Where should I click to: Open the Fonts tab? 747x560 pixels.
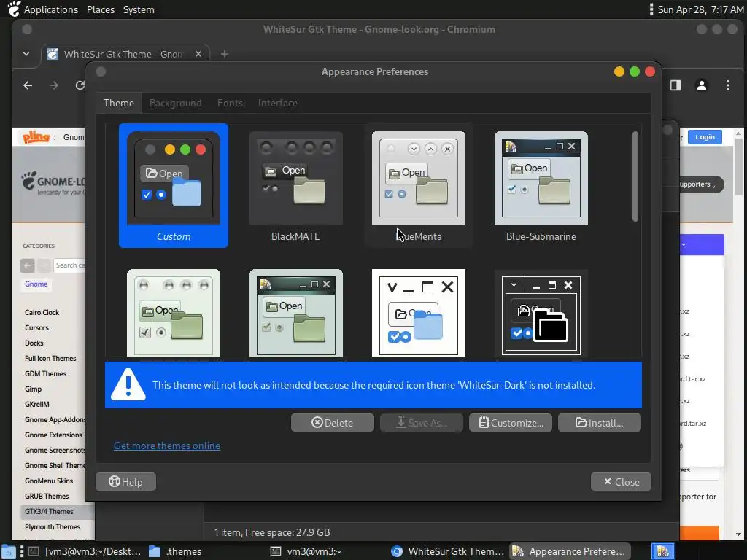tap(230, 103)
